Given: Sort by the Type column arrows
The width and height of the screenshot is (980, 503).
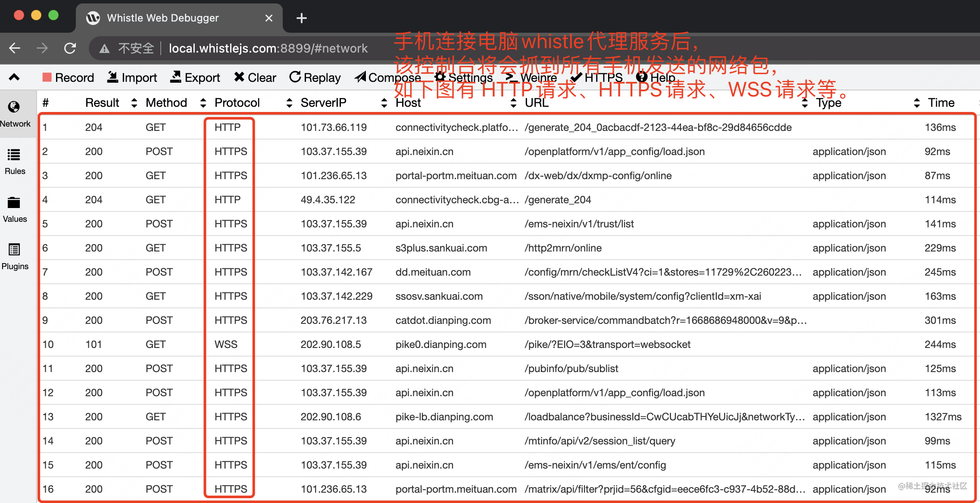Looking at the screenshot, I should tap(917, 102).
